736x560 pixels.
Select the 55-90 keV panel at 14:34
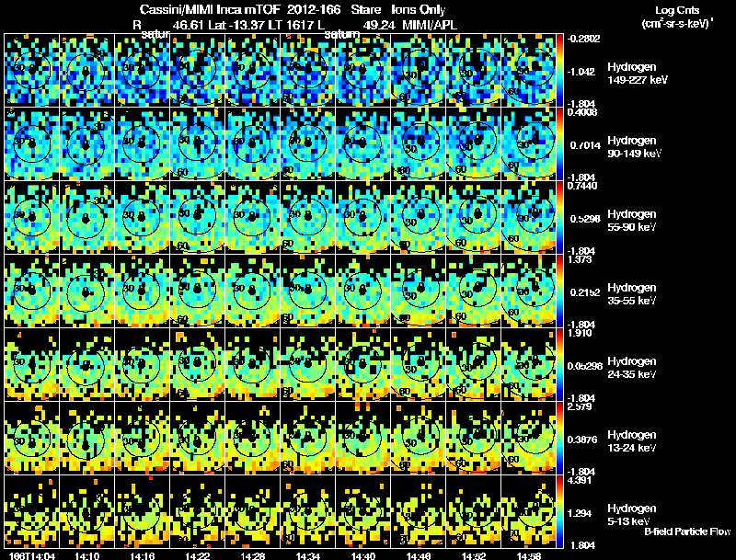point(308,217)
